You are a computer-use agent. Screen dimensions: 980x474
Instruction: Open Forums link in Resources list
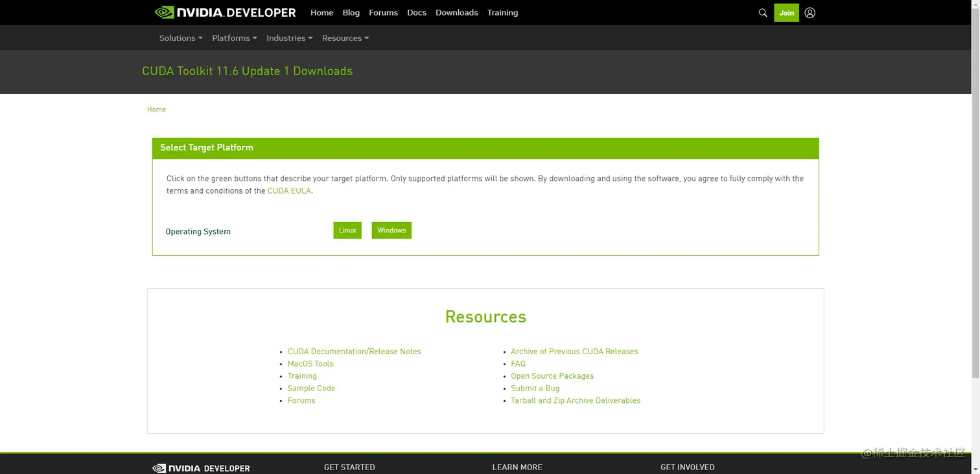point(301,401)
